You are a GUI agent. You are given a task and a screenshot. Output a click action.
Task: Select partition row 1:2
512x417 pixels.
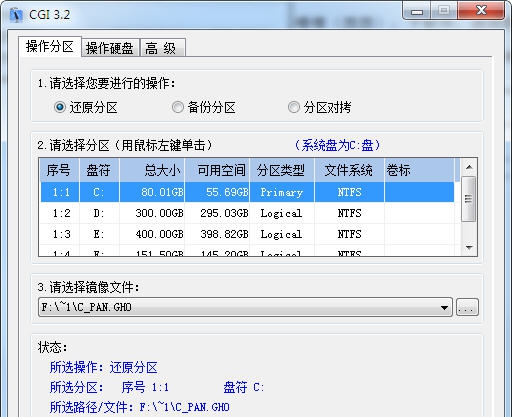[247, 213]
